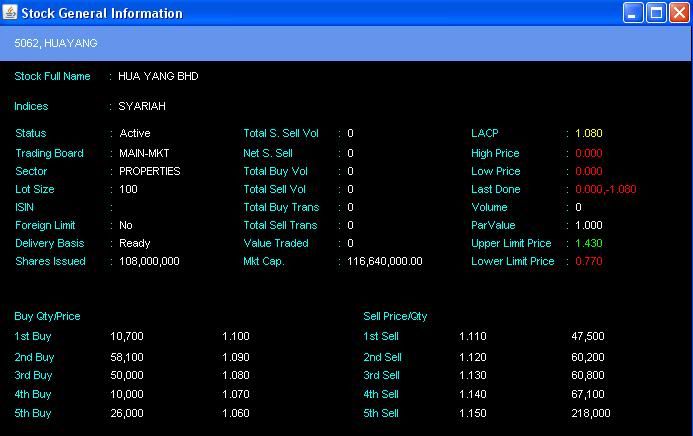Click the Stock General Information window title
This screenshot has width=693, height=436.
[x=102, y=14]
